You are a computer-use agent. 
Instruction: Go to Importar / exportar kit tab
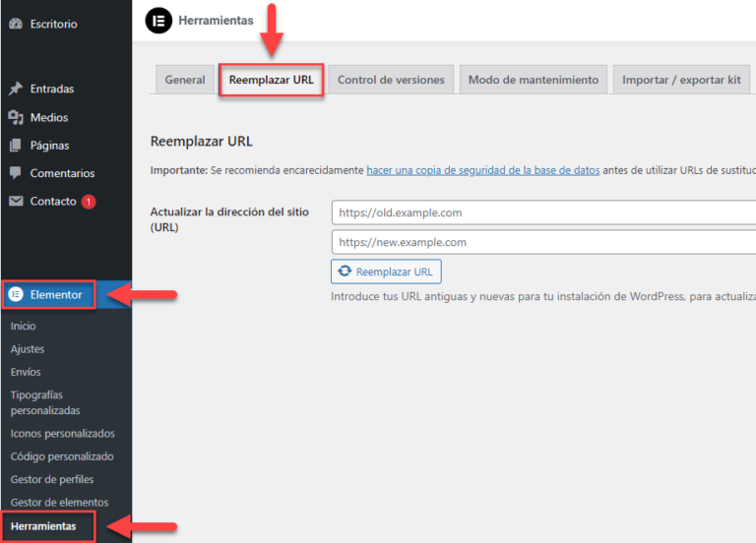tap(681, 80)
